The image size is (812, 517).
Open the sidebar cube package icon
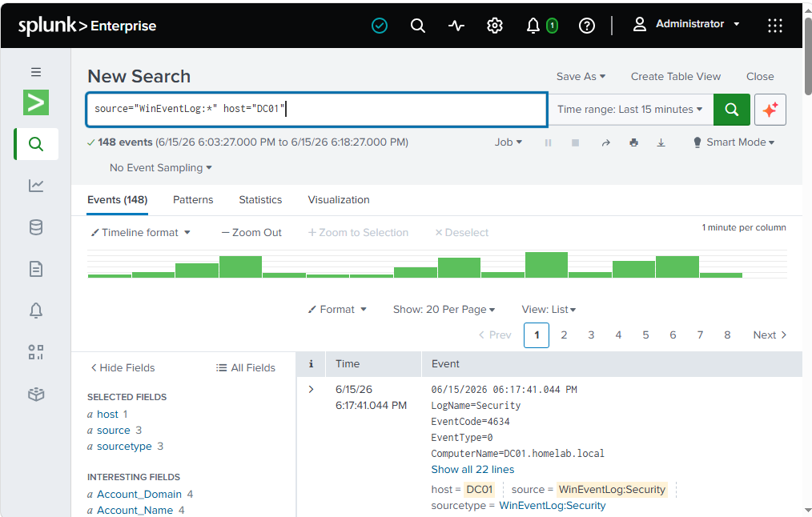[x=36, y=395]
